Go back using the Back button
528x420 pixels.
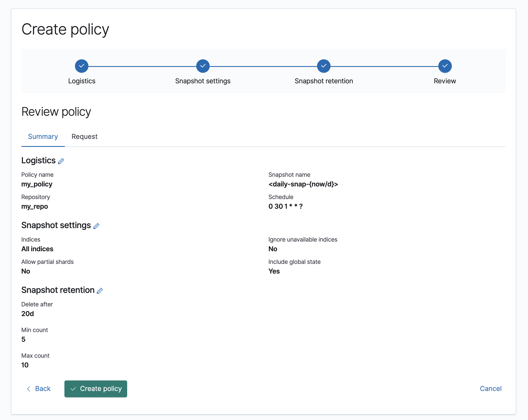43,389
